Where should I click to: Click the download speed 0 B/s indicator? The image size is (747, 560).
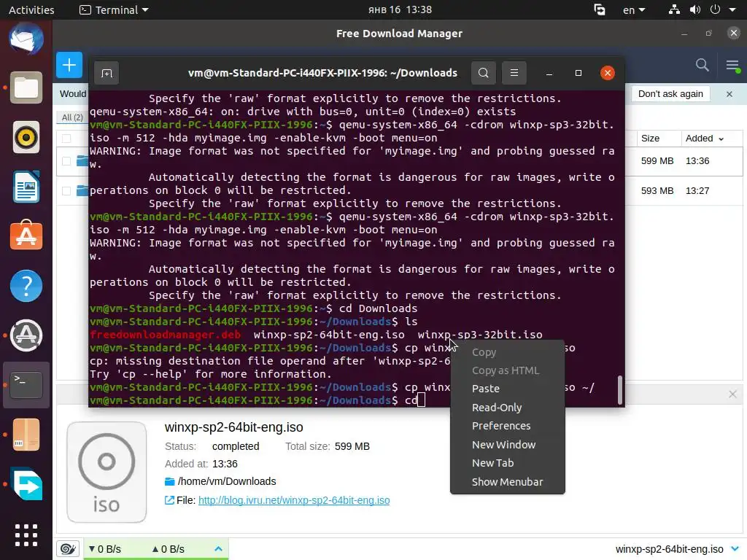click(x=105, y=549)
